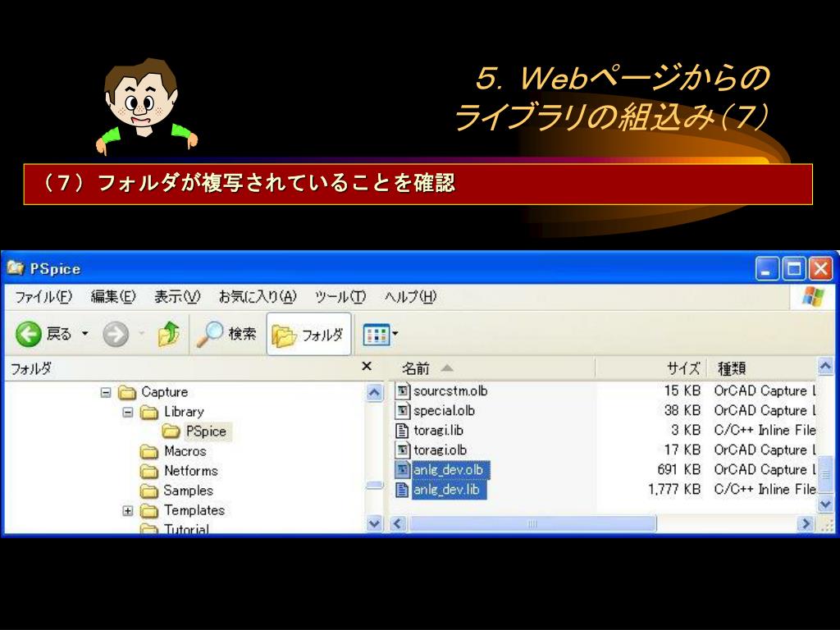Select the Capture folder in tree

pyautogui.click(x=164, y=392)
